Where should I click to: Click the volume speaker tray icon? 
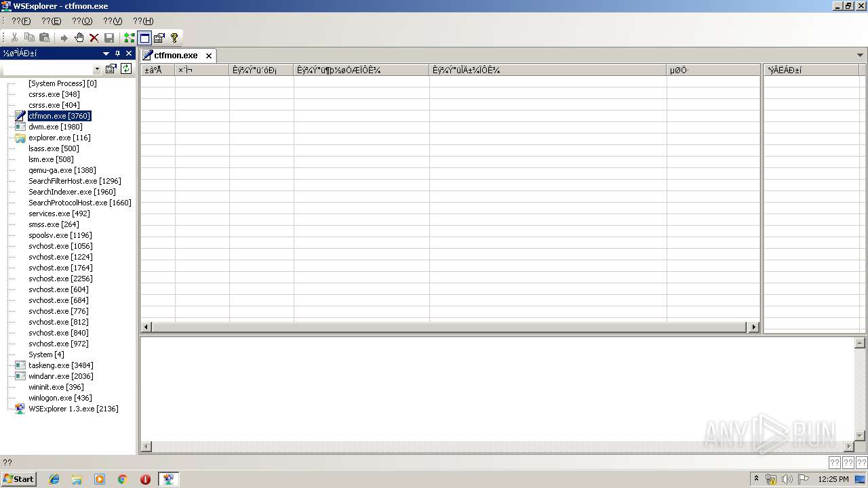pyautogui.click(x=787, y=479)
